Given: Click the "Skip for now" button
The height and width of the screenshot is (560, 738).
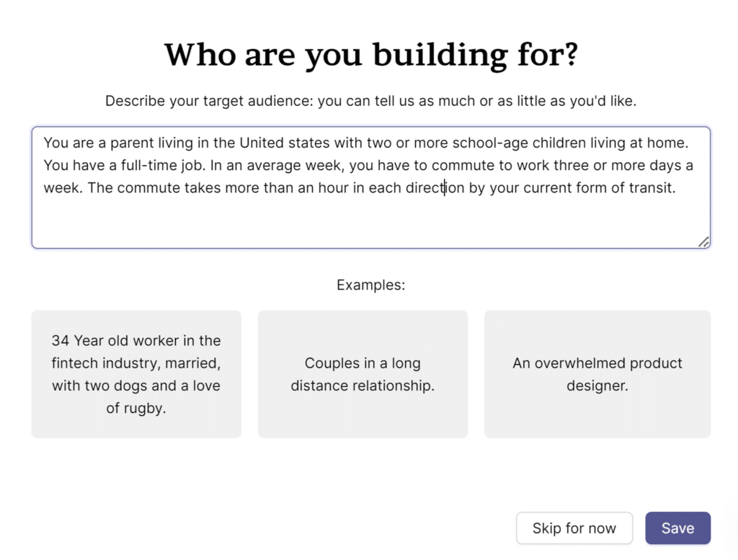Looking at the screenshot, I should click(x=574, y=528).
